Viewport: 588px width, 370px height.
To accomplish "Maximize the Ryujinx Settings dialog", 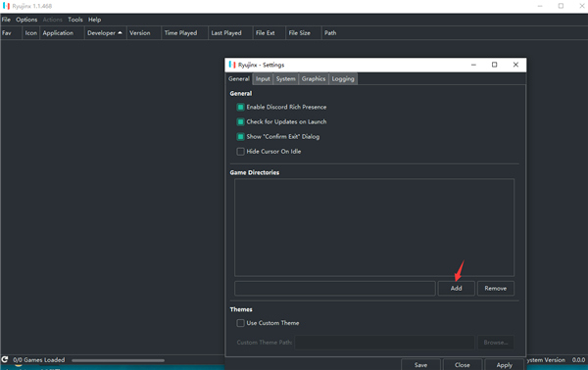I will (x=494, y=65).
